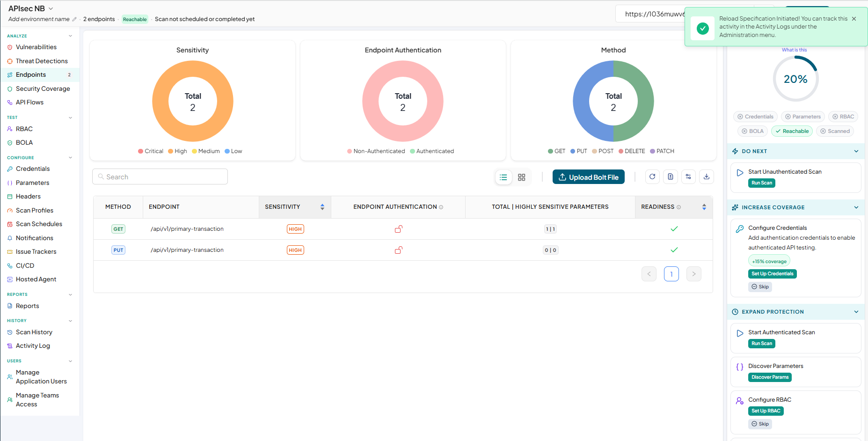The width and height of the screenshot is (868, 441).
Task: Click the endpoint Search field
Action: [x=160, y=176]
